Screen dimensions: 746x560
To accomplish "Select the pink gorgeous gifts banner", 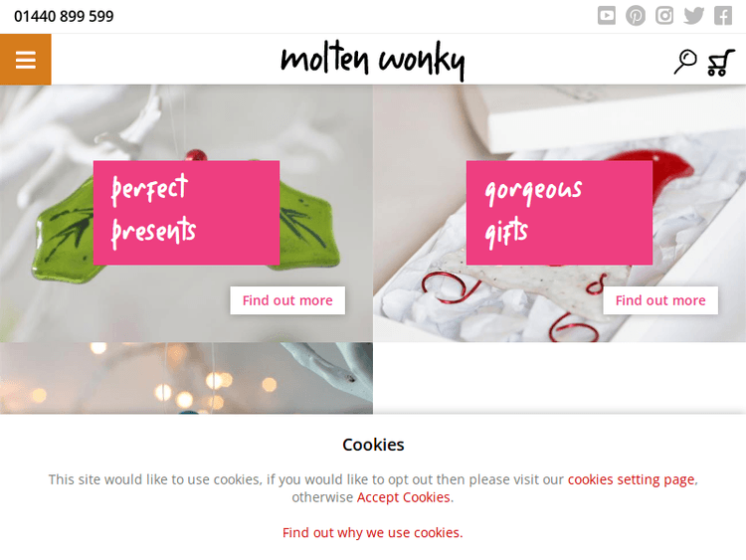I will point(559,213).
